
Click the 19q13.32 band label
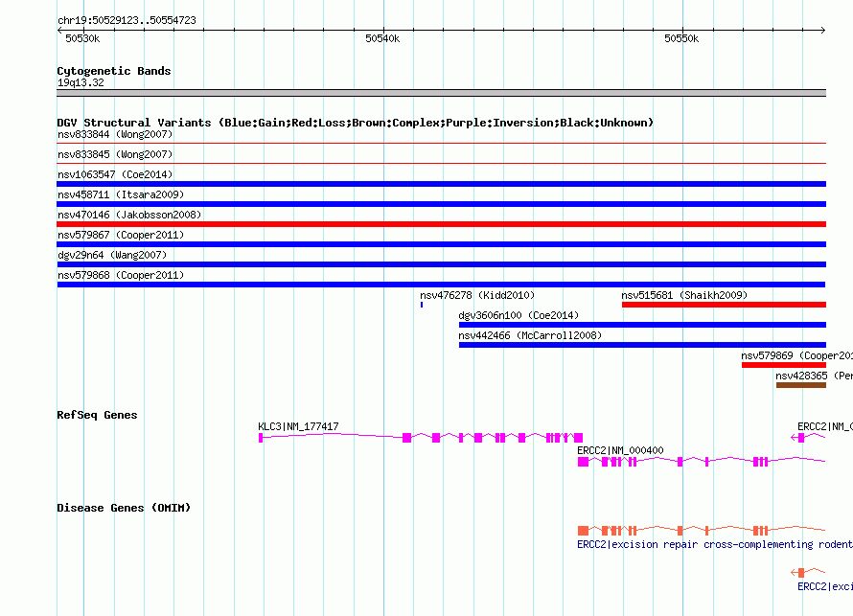[x=81, y=82]
